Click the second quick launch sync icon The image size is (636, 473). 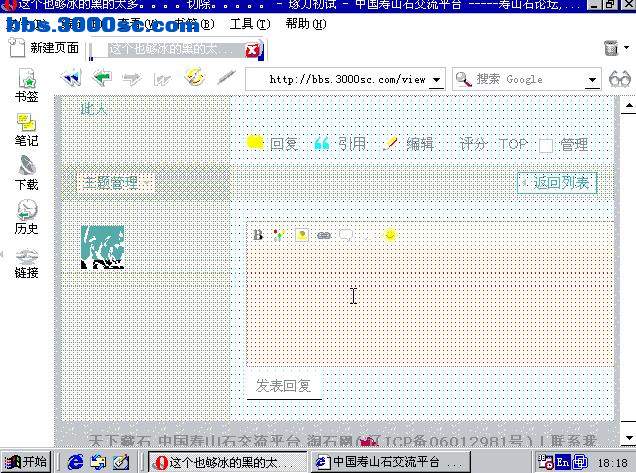(98, 462)
